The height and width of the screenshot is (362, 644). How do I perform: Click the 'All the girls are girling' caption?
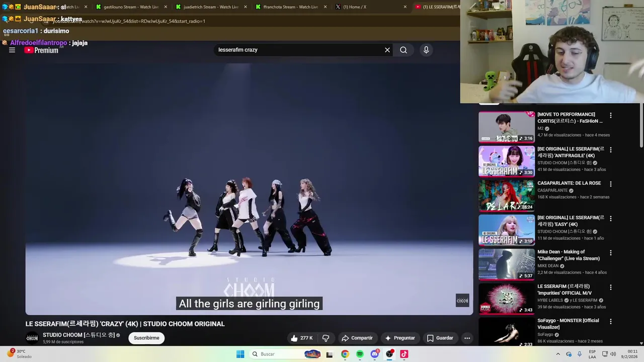point(249,304)
